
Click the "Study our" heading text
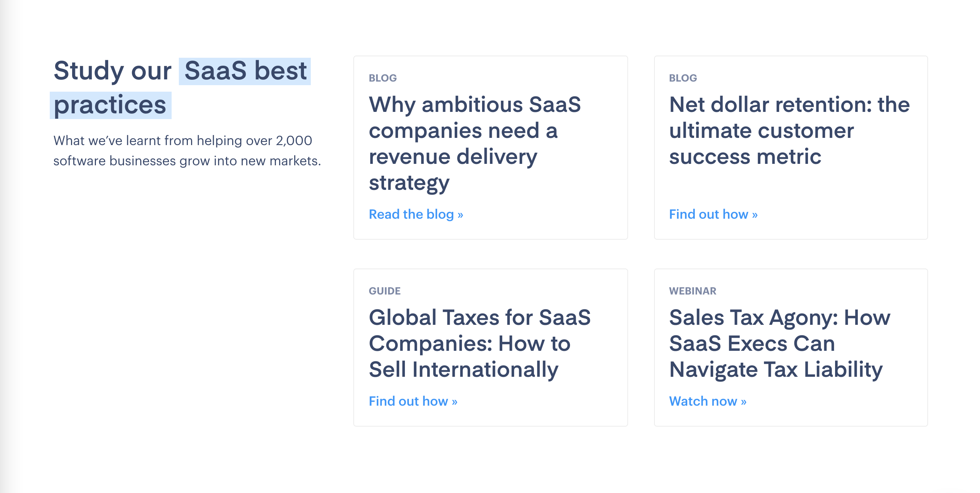(x=112, y=71)
